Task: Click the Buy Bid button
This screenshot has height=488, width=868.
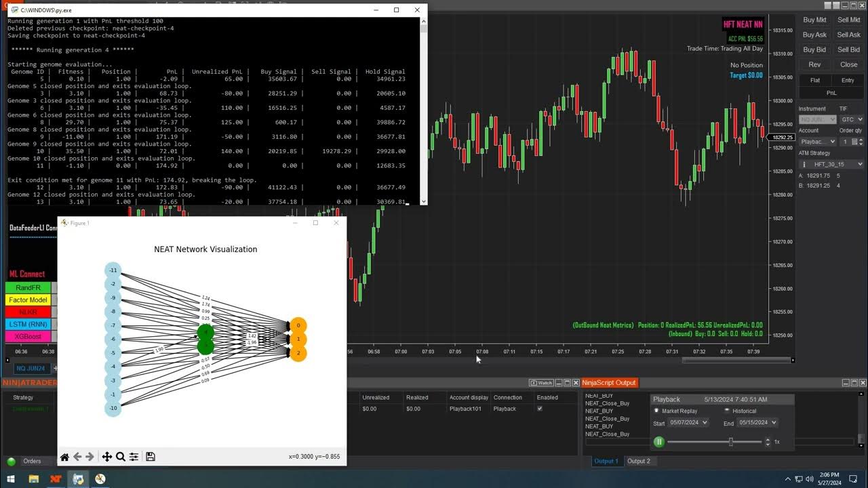Action: point(814,50)
